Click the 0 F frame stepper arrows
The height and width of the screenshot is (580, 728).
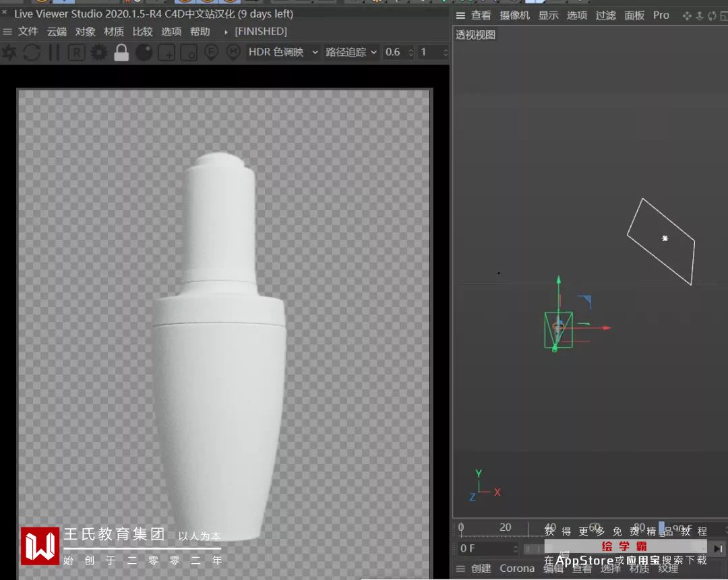516,548
